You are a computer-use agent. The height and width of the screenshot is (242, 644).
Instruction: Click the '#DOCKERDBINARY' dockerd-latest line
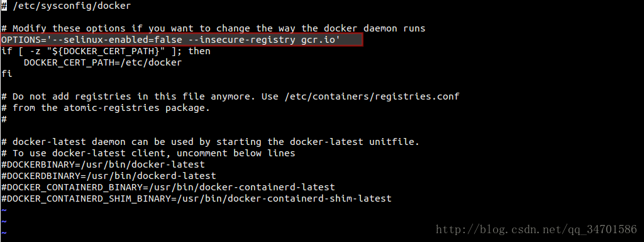[x=108, y=176]
